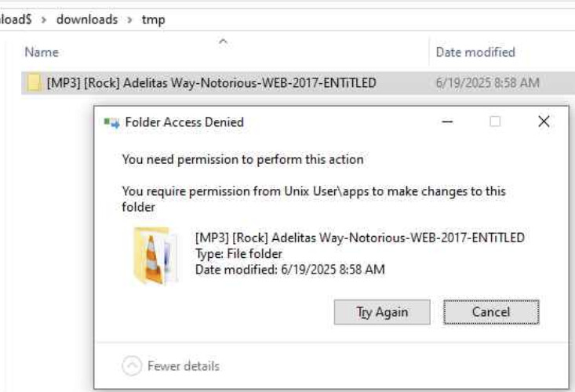Click the Try Again button
Screen dimensions: 575x392
(x=382, y=312)
